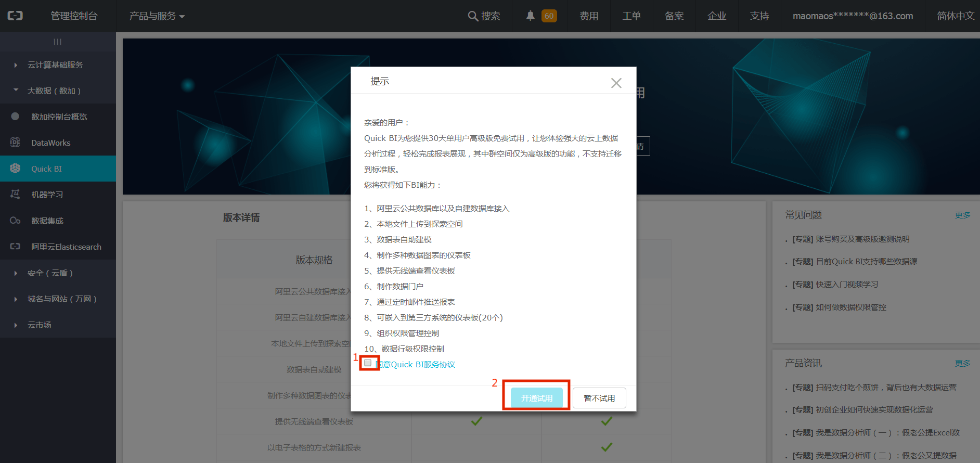Click 更多 beside 产品资讯
Screen dimensions: 980x463
pyautogui.click(x=962, y=363)
